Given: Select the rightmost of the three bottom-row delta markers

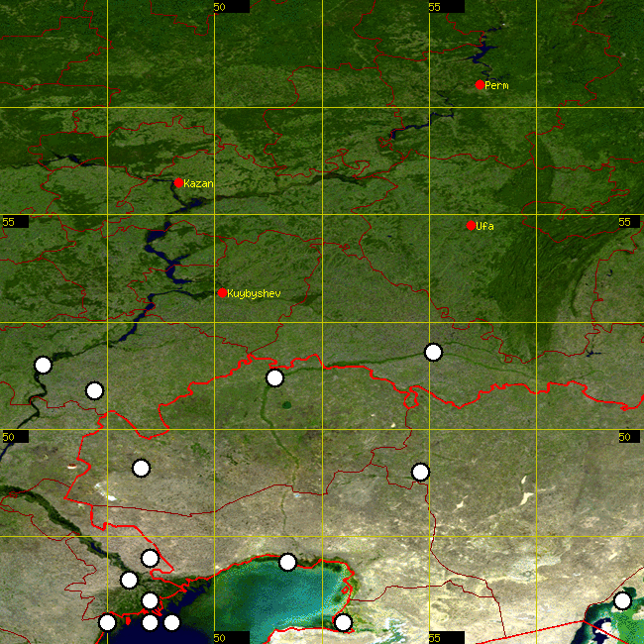Looking at the screenshot, I should click(x=171, y=622).
